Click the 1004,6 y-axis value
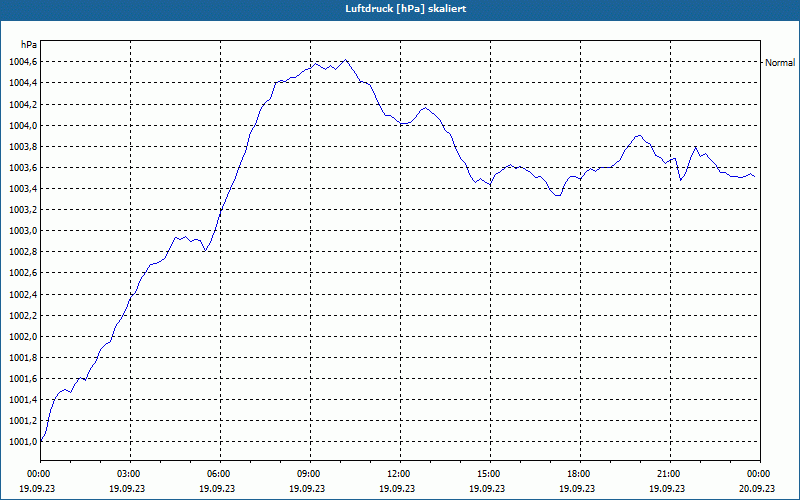The width and height of the screenshot is (800, 500). pos(22,62)
